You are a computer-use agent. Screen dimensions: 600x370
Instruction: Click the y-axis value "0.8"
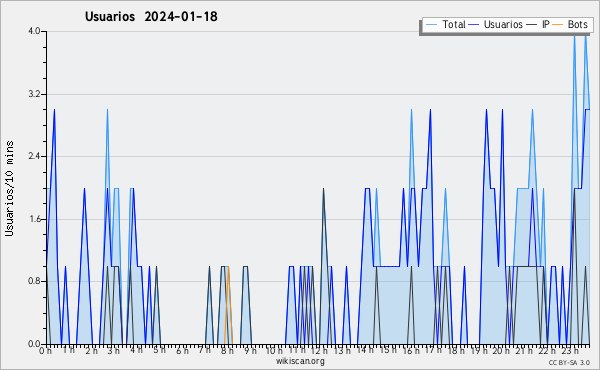click(34, 281)
